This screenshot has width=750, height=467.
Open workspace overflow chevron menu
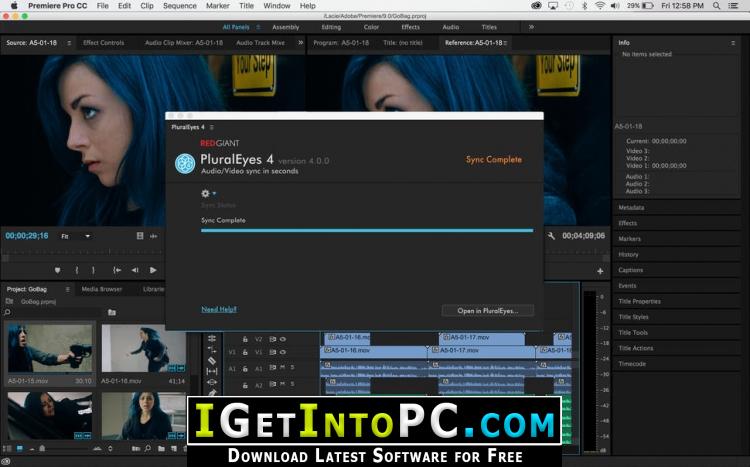click(x=531, y=27)
